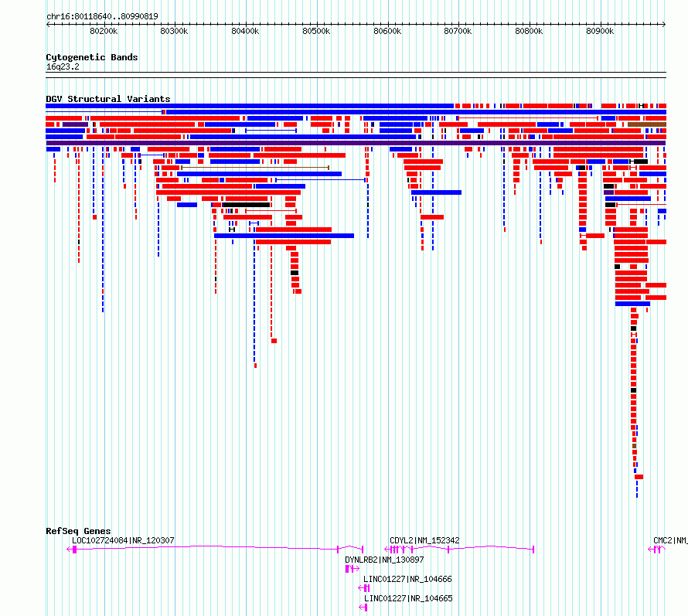The width and height of the screenshot is (688, 616).
Task: Click the chr16:80118640..80990819 coordinate label
Action: pos(102,17)
